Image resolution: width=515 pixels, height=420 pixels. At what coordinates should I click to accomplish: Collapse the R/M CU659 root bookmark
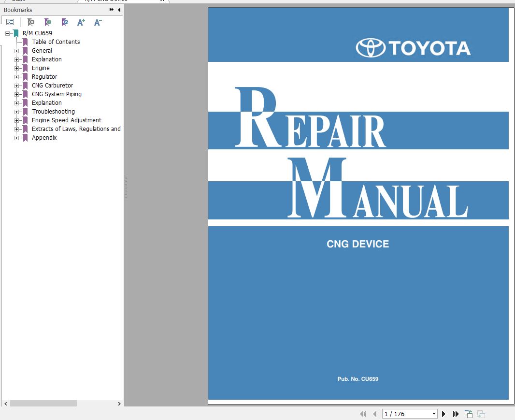pos(8,33)
